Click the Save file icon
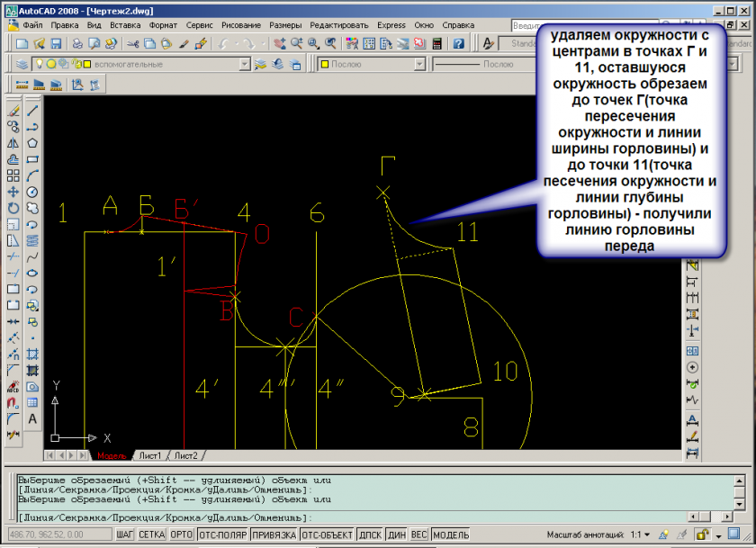 [56, 43]
